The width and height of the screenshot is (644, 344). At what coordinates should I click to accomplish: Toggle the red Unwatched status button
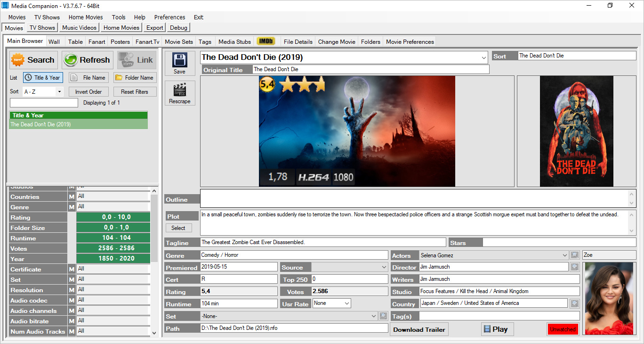[x=563, y=329]
